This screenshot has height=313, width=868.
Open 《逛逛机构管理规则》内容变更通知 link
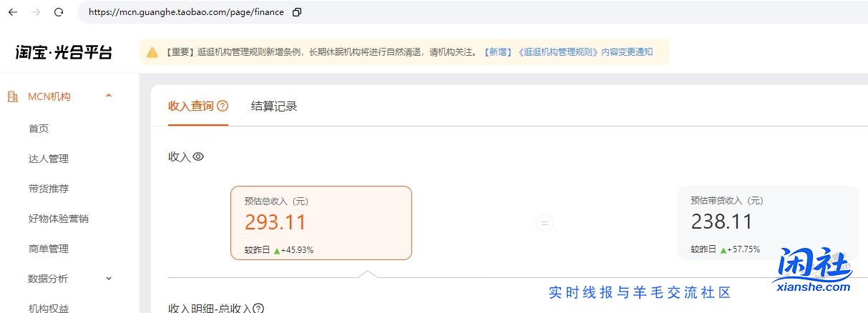coord(585,52)
